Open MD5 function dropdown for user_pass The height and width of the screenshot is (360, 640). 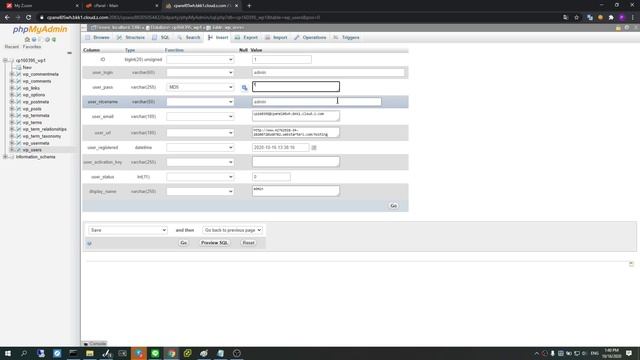pyautogui.click(x=200, y=87)
